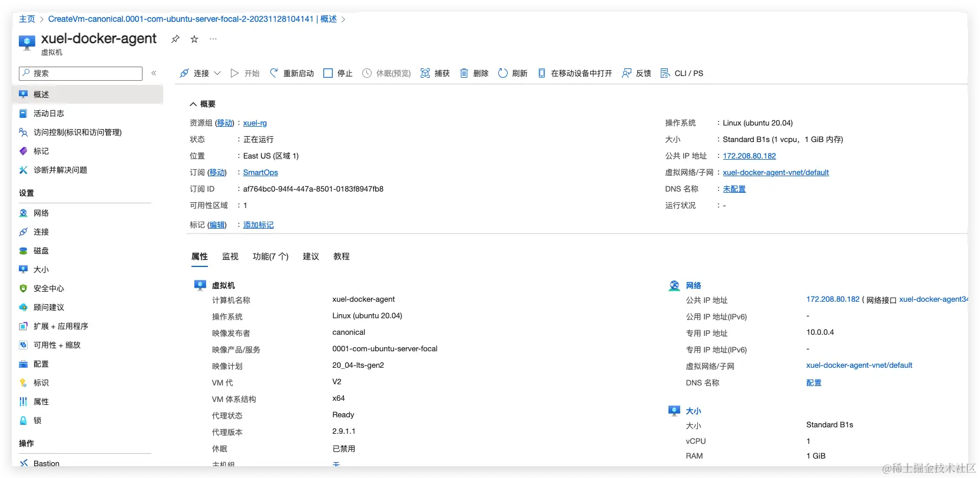Click the 主页 breadcrumb

[27, 19]
